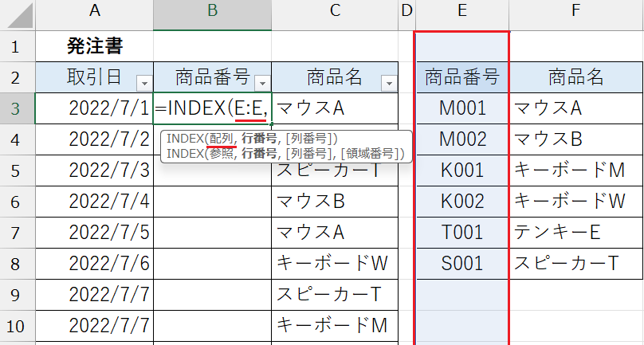
Task: Select cell F7 テンキーE
Action: point(575,232)
